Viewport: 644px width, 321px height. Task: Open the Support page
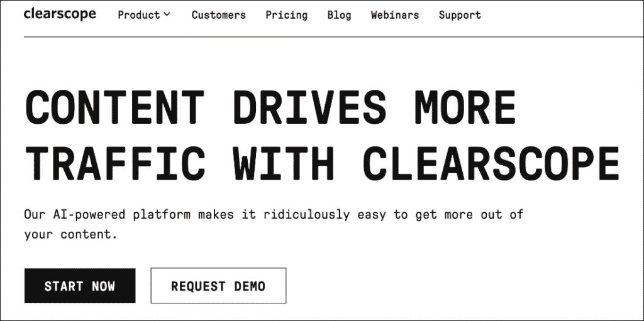[460, 15]
